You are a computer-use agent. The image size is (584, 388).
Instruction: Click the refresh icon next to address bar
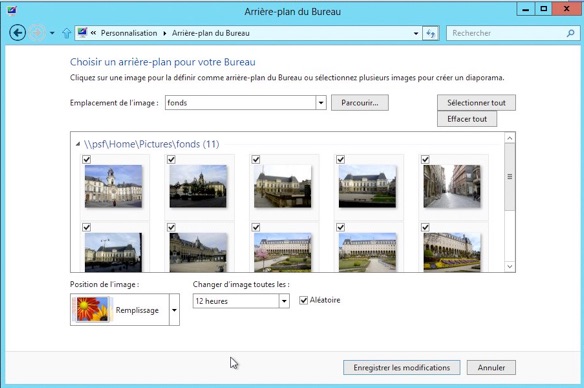pos(431,33)
